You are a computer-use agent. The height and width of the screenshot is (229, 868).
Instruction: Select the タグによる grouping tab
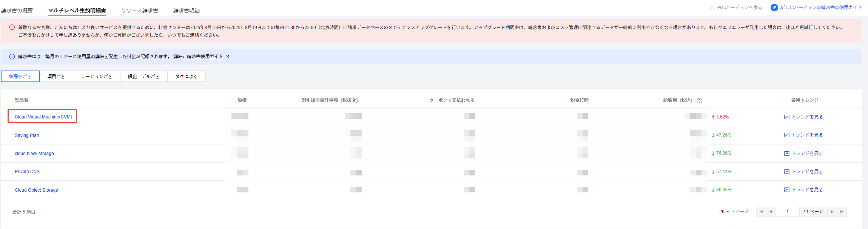[x=187, y=76]
